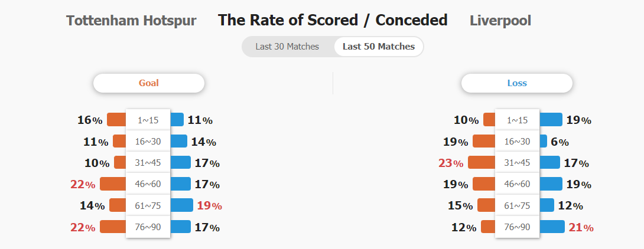Click Liverpool's blue 76~90 bar under Loss
The width and height of the screenshot is (644, 249).
click(x=552, y=227)
